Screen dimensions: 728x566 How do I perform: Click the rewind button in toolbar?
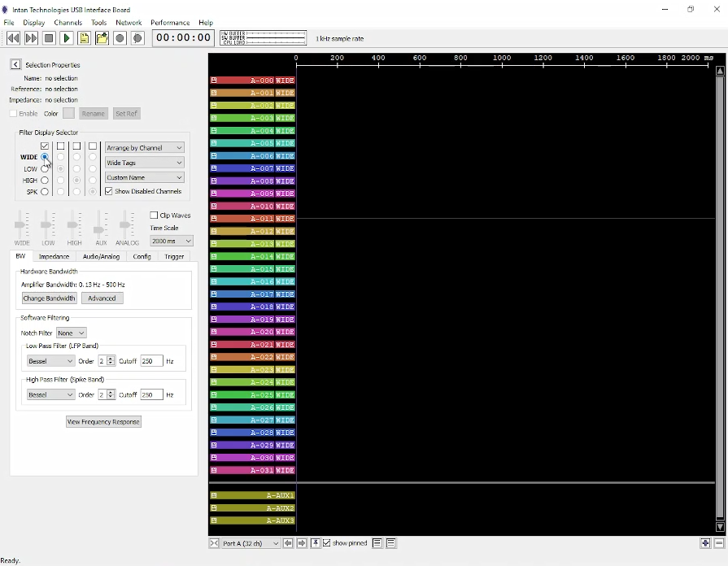pyautogui.click(x=13, y=38)
